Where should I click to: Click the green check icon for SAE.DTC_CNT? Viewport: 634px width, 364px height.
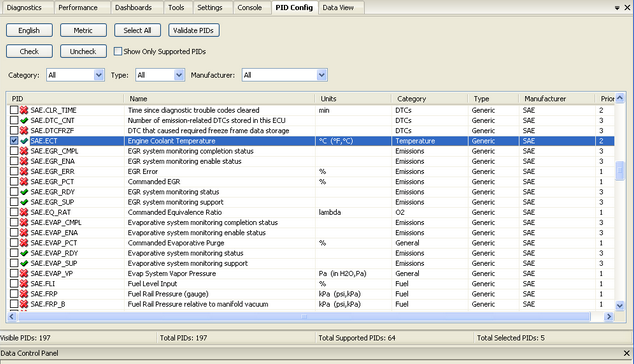click(x=24, y=121)
